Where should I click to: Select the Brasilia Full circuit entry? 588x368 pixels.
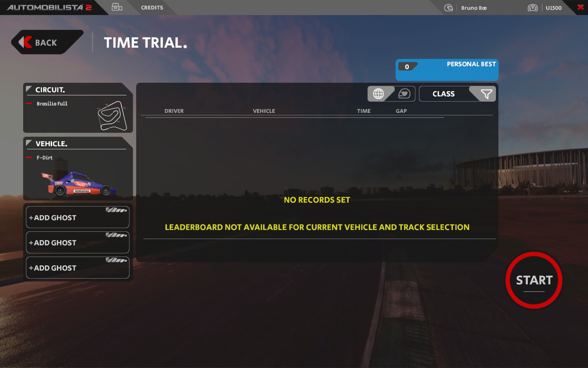coord(52,104)
